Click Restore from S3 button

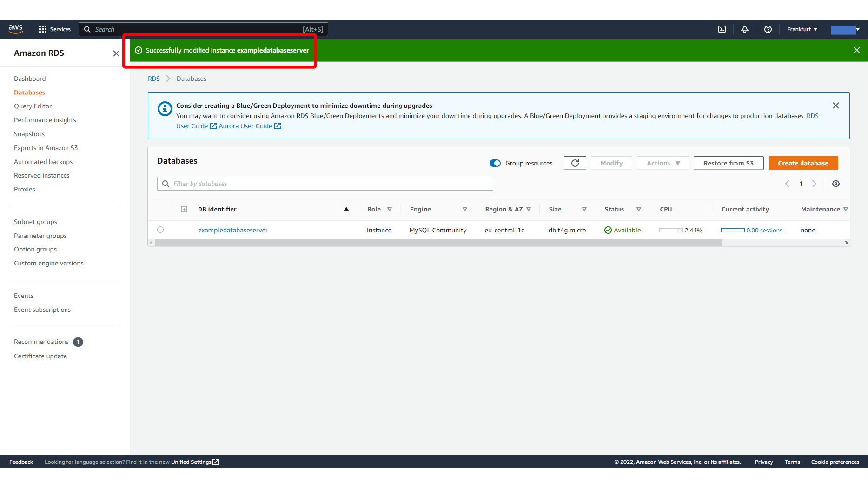coord(728,163)
